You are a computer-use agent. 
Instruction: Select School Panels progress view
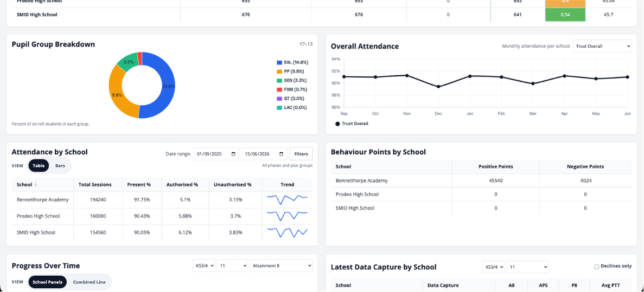47,282
